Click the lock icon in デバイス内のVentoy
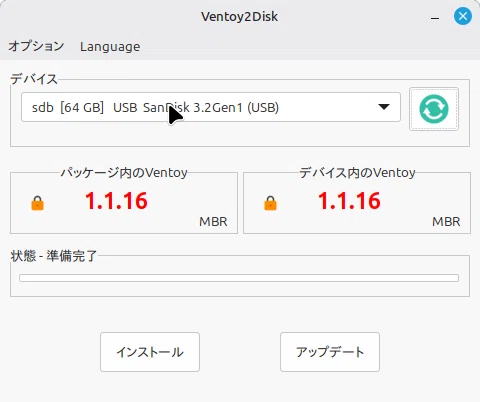480x402 pixels. click(270, 203)
